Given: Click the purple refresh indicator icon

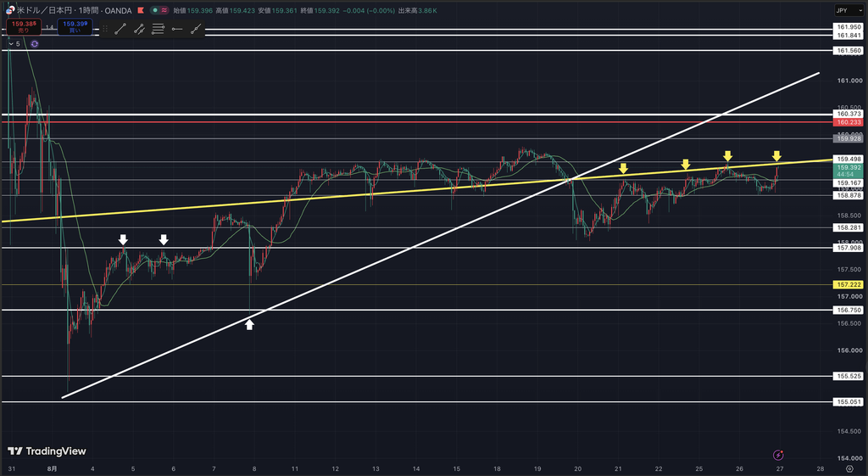Looking at the screenshot, I should [34, 44].
